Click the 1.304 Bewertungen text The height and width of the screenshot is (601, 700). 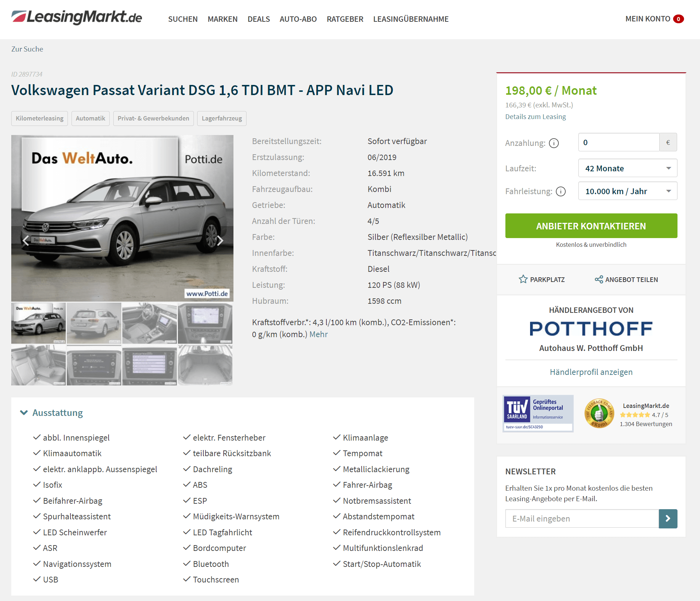(x=646, y=424)
